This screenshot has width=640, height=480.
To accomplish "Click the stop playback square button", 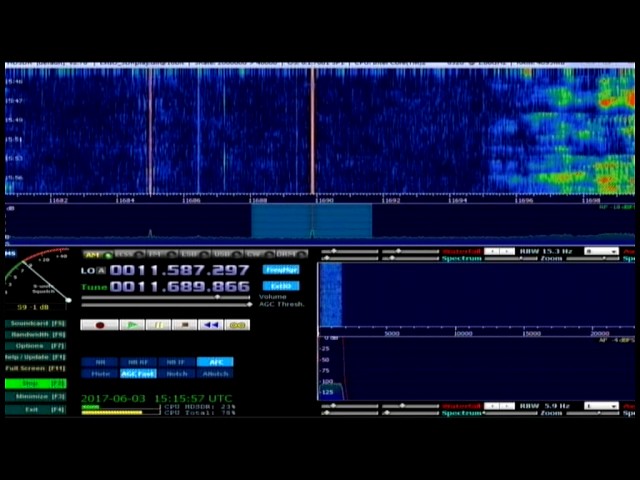I will 184,325.
